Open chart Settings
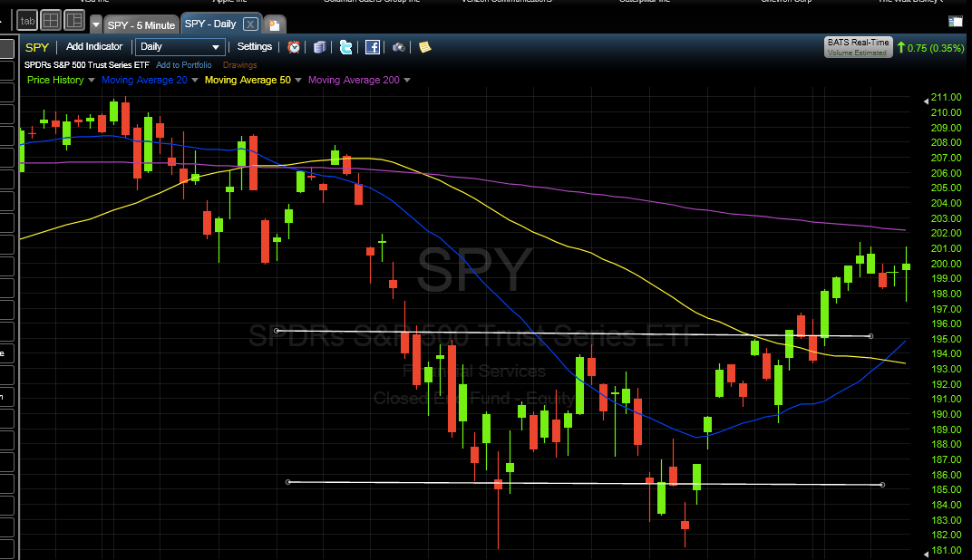This screenshot has width=972, height=560. pyautogui.click(x=255, y=46)
